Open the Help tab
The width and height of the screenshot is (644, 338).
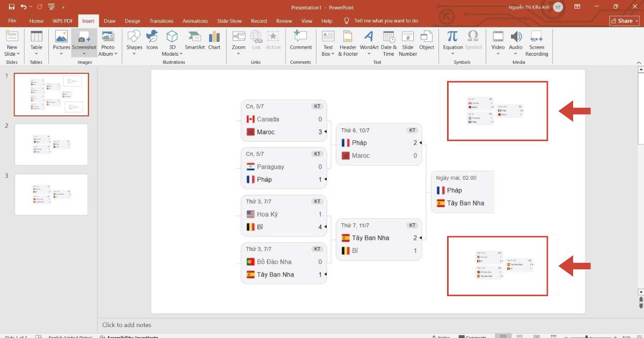point(327,21)
